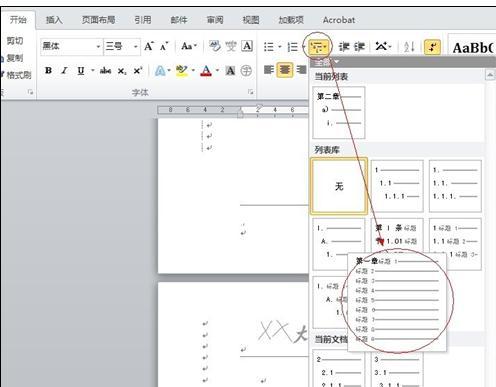Open the 页面布局 tab
This screenshot has width=496, height=387.
click(x=98, y=20)
